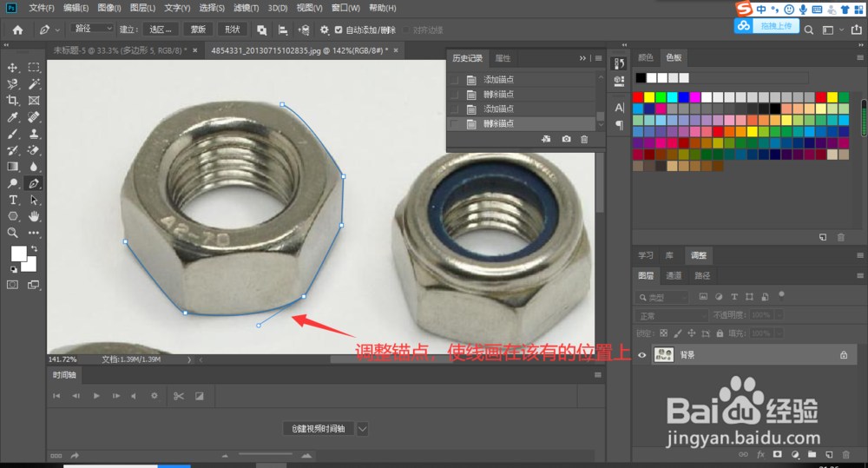868x468 pixels.
Task: Pick the black recent color swatch
Action: [641, 78]
